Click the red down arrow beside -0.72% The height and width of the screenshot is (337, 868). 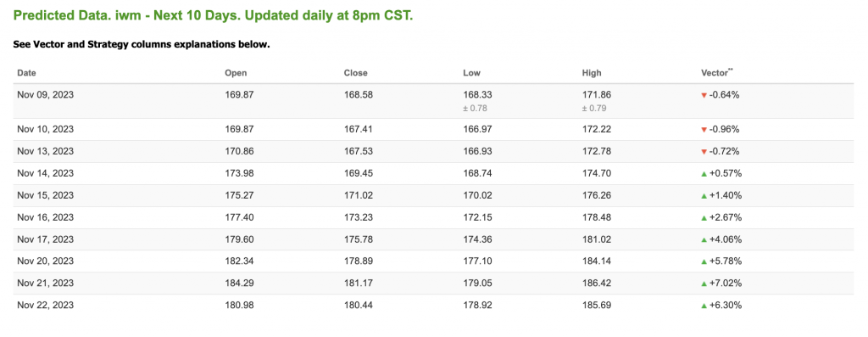pos(704,152)
